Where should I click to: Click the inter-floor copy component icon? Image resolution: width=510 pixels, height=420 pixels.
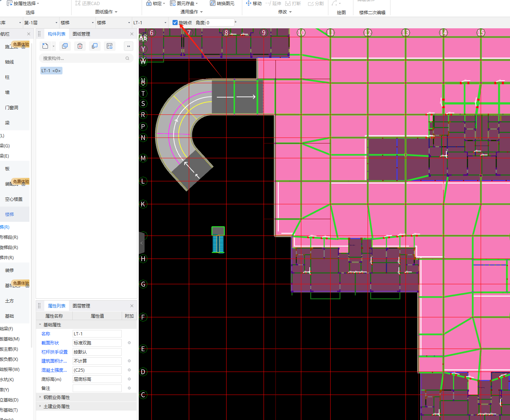click(95, 46)
